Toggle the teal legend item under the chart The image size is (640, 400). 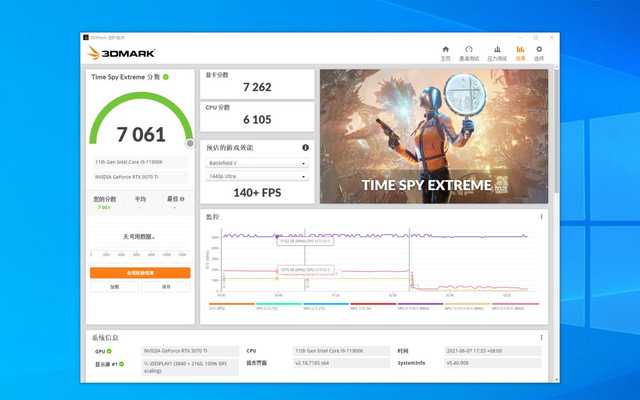pyautogui.click(x=279, y=306)
